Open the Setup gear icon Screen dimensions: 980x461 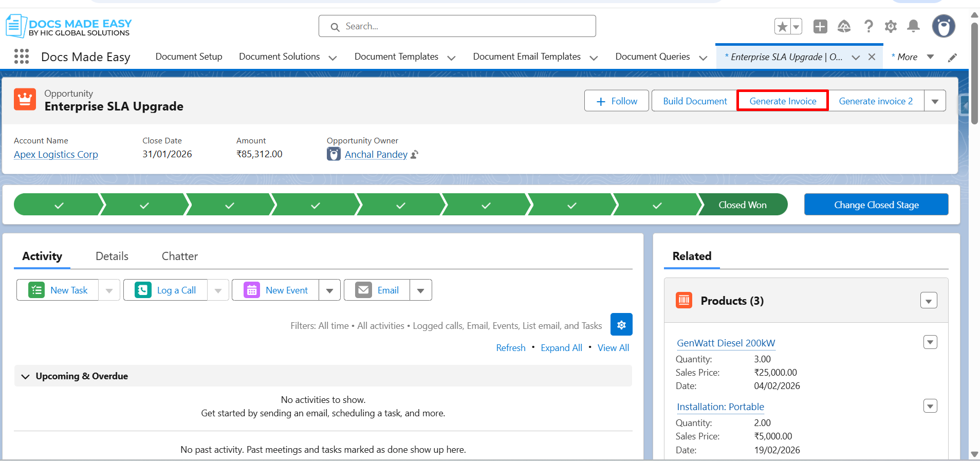(x=891, y=26)
